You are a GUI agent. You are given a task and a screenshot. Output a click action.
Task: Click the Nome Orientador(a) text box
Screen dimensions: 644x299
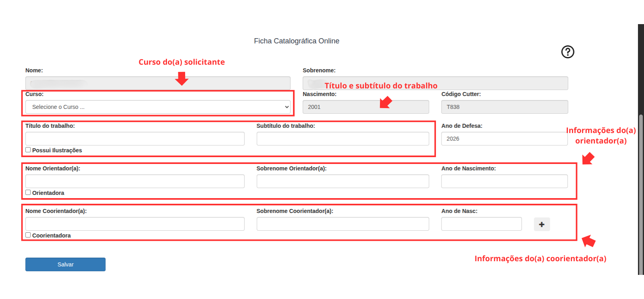(135, 181)
